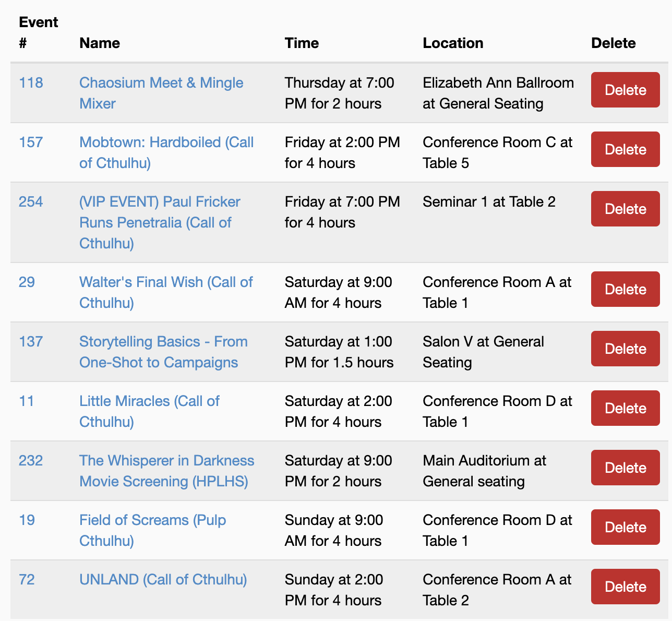Open Mobtown: Hardboiled event link
The width and height of the screenshot is (672, 621).
pos(166,142)
